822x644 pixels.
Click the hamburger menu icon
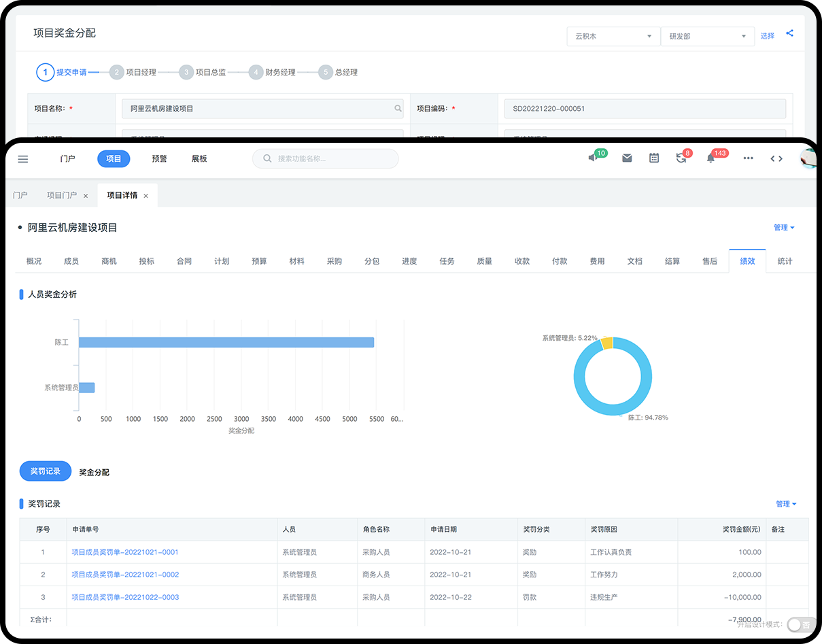coord(23,159)
